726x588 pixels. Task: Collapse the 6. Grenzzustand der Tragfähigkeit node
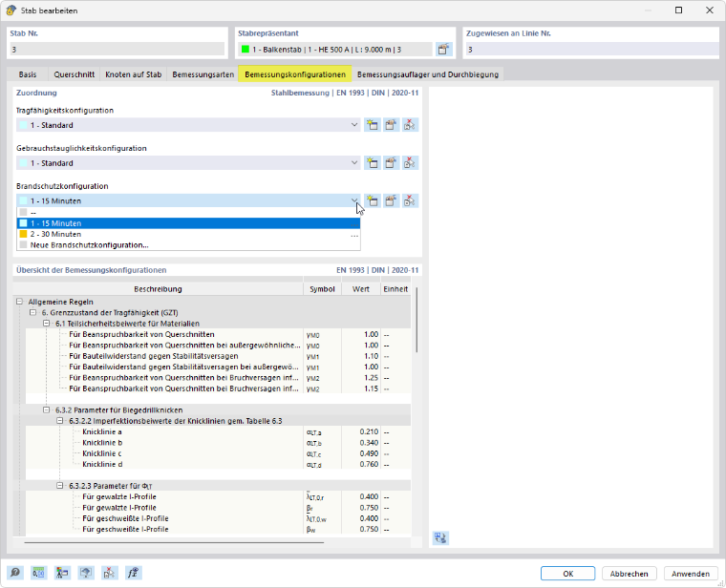32,313
